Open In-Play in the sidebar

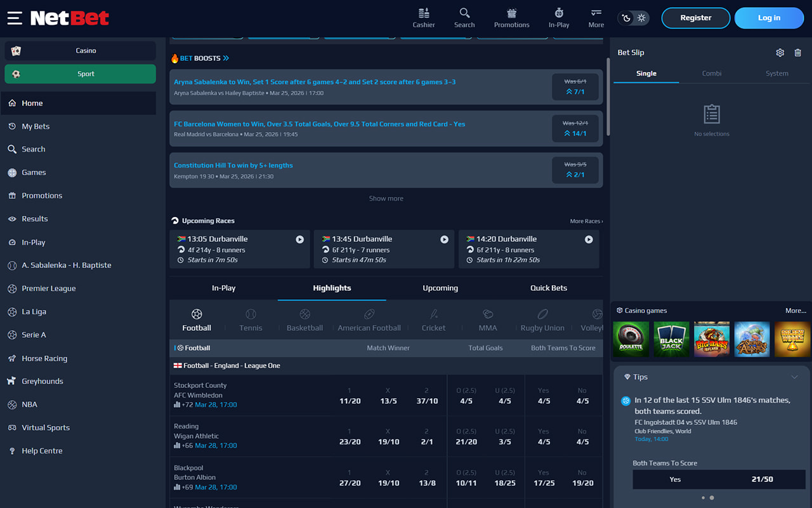coord(78,242)
